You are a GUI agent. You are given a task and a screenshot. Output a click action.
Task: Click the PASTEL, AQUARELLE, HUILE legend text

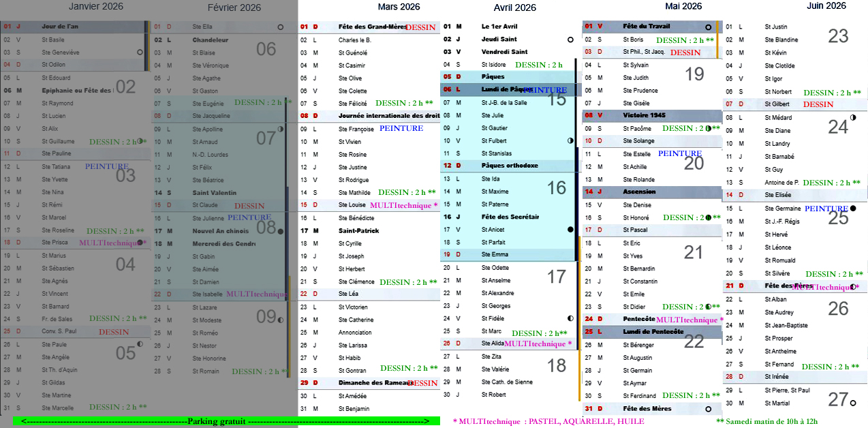[x=586, y=421]
